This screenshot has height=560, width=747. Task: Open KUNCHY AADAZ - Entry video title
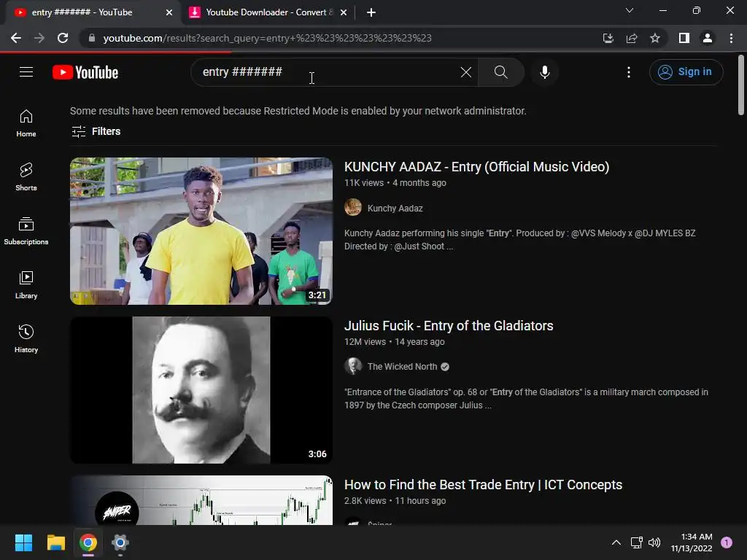[476, 167]
